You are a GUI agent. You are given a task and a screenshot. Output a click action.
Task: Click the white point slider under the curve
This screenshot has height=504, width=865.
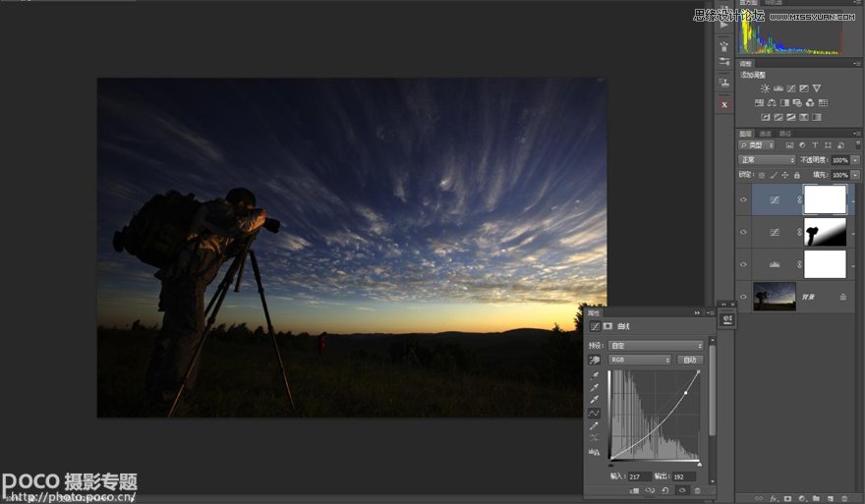pos(699,463)
